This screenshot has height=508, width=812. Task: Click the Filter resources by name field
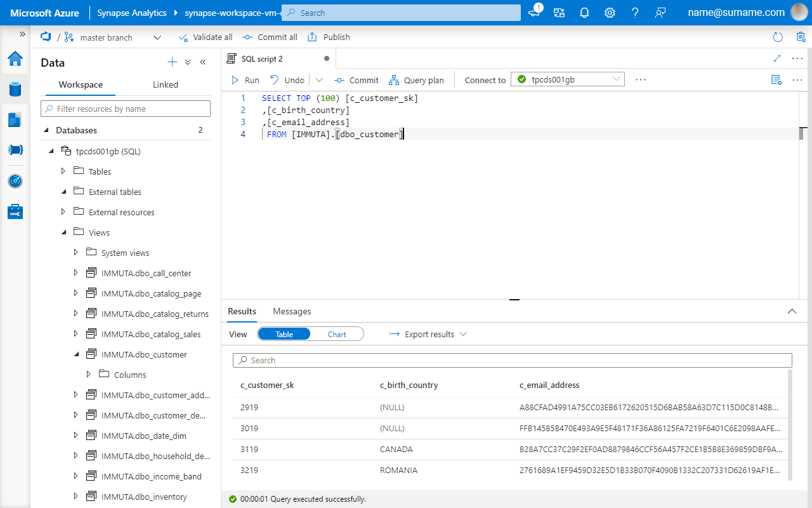pos(126,109)
